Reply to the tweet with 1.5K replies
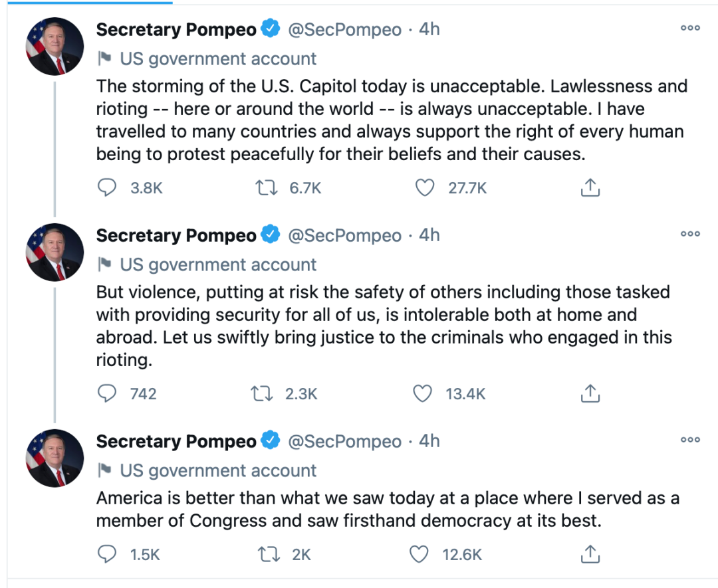Image resolution: width=718 pixels, height=588 pixels. tap(107, 554)
